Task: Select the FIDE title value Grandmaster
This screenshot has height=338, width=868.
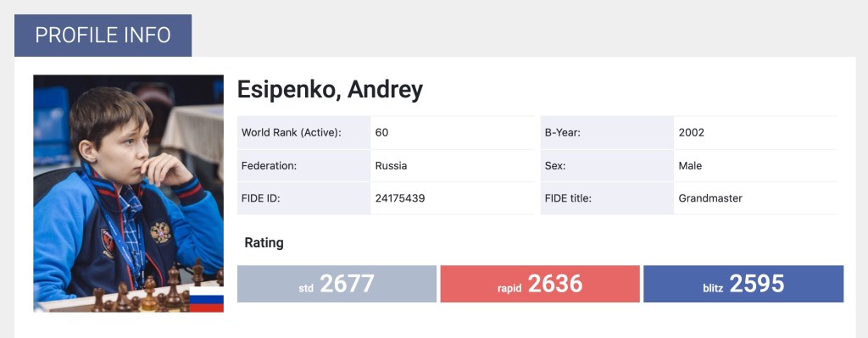Action: click(x=710, y=198)
